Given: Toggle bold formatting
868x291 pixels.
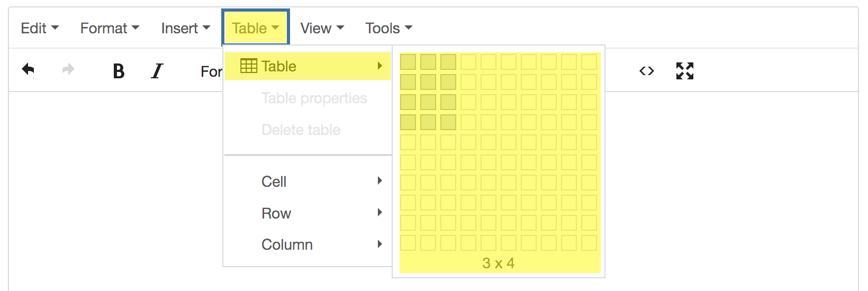Looking at the screenshot, I should (119, 71).
